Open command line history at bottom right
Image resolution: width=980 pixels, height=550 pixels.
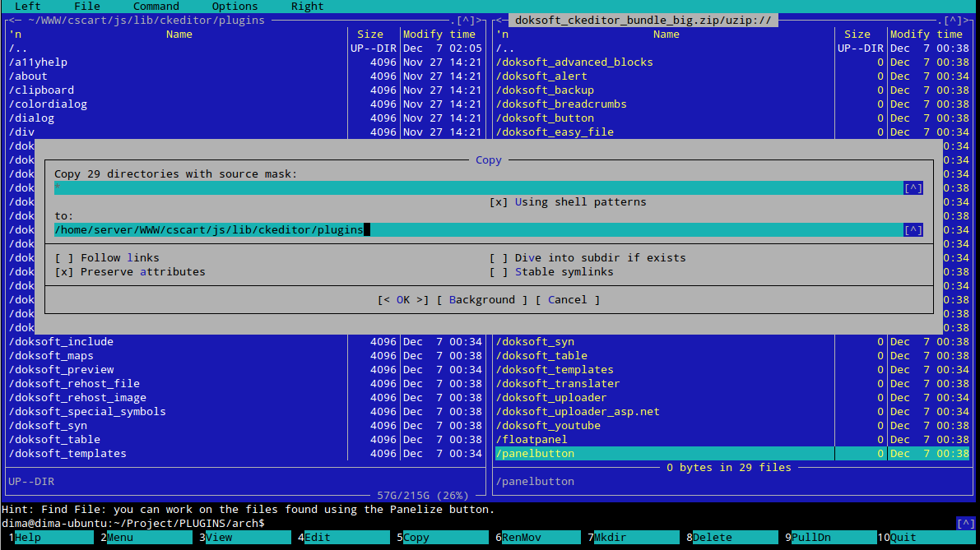pyautogui.click(x=965, y=524)
